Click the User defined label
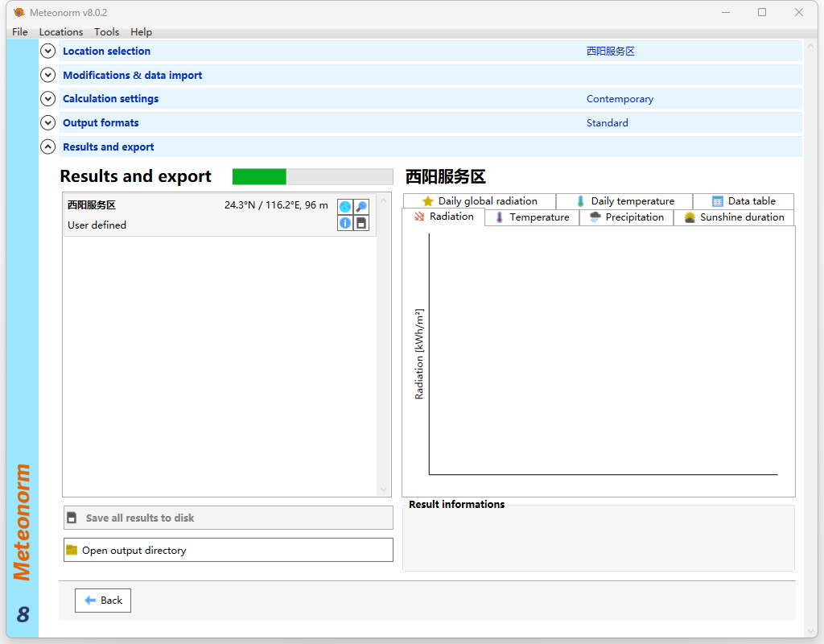The image size is (824, 644). [x=97, y=225]
